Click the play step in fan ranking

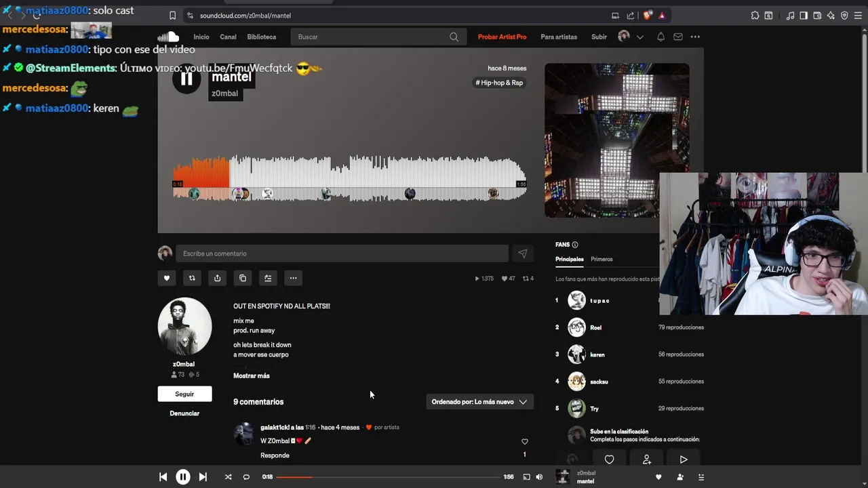click(x=684, y=460)
